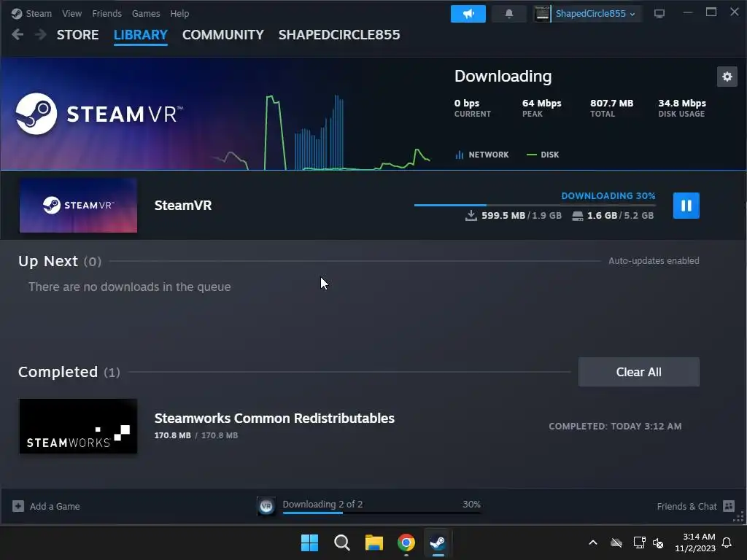Switch to the LIBRARY tab
The width and height of the screenshot is (747, 560).
pyautogui.click(x=141, y=35)
